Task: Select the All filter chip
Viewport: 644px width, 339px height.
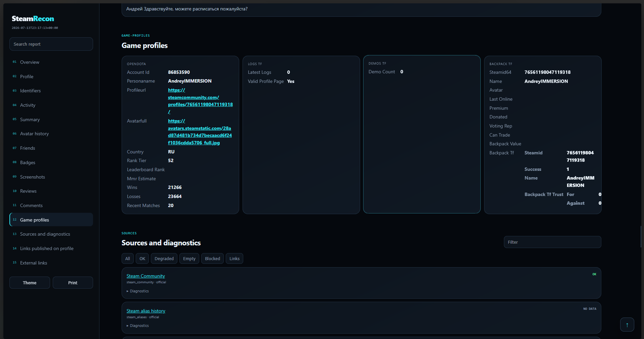Action: pyautogui.click(x=127, y=258)
